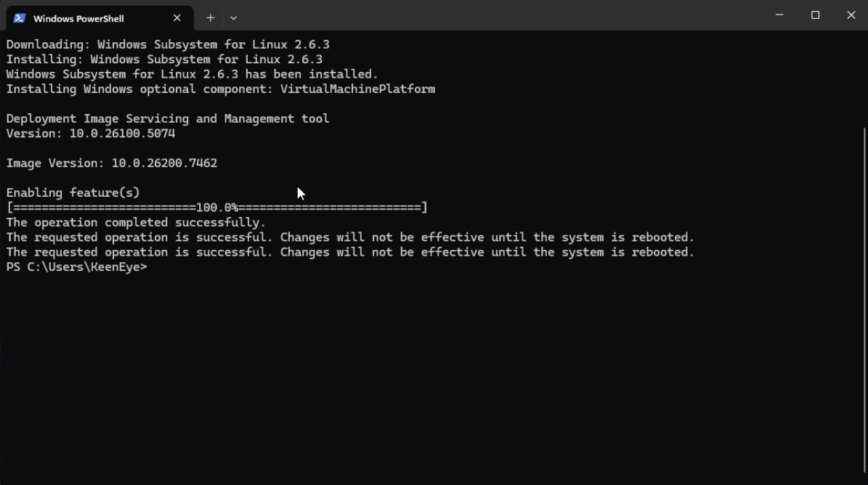Screen dimensions: 868x485
Task: Click the PowerShell icon in the tab
Action: click(20, 18)
